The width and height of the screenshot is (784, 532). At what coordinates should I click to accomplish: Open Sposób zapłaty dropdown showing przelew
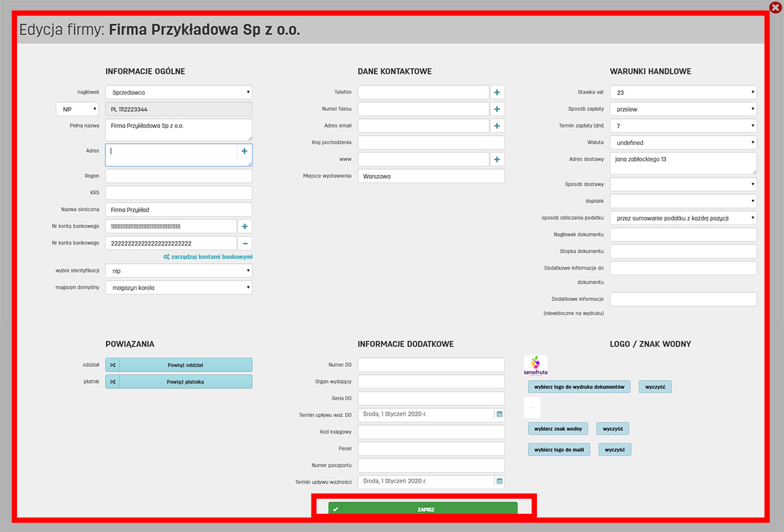click(x=683, y=109)
